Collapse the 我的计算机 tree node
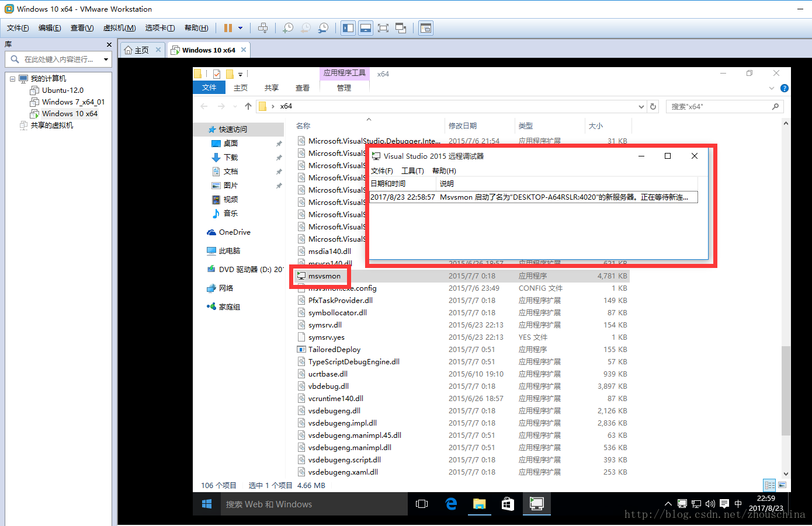 tap(12, 79)
